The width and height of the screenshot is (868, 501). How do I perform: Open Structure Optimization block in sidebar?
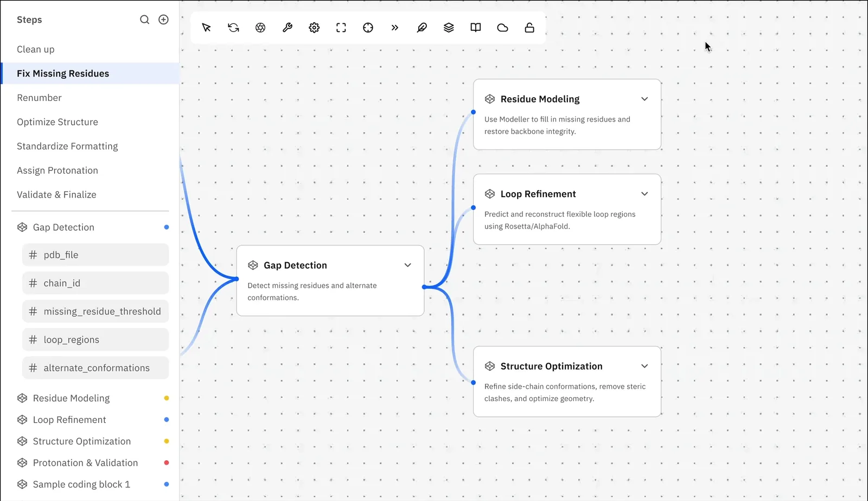pyautogui.click(x=92, y=441)
